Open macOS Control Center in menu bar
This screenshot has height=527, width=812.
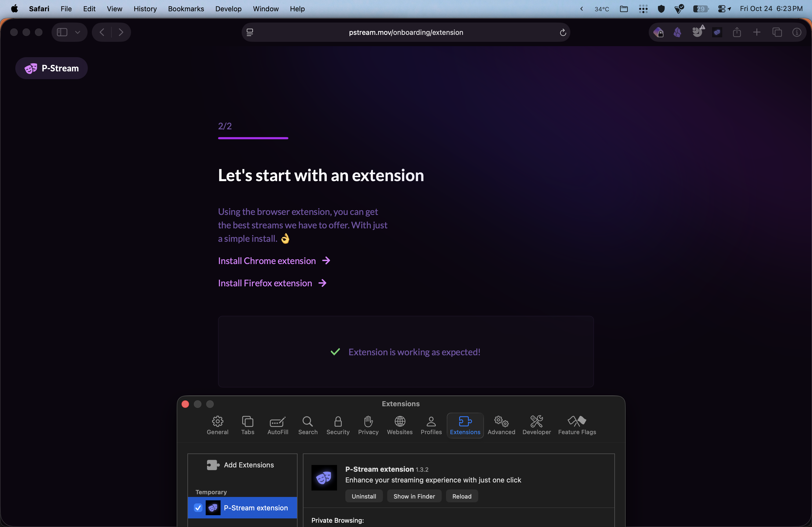point(722,9)
